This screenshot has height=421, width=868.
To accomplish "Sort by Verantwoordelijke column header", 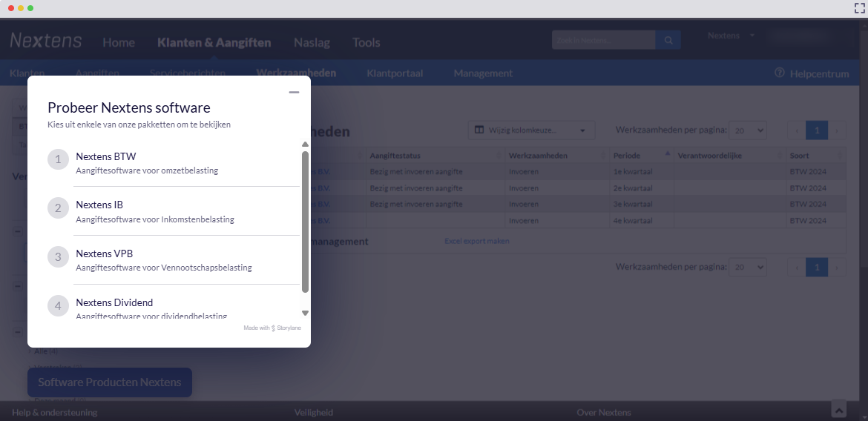I will (x=730, y=156).
